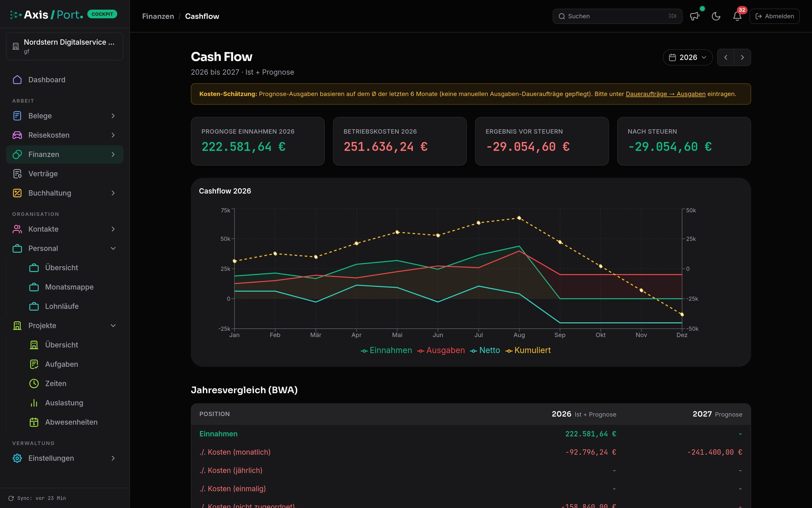Click the Kumuliert data point for Dez

682,314
